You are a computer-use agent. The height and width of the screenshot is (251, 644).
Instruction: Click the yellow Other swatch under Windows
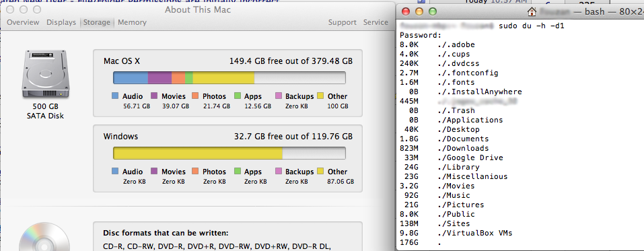[320, 172]
